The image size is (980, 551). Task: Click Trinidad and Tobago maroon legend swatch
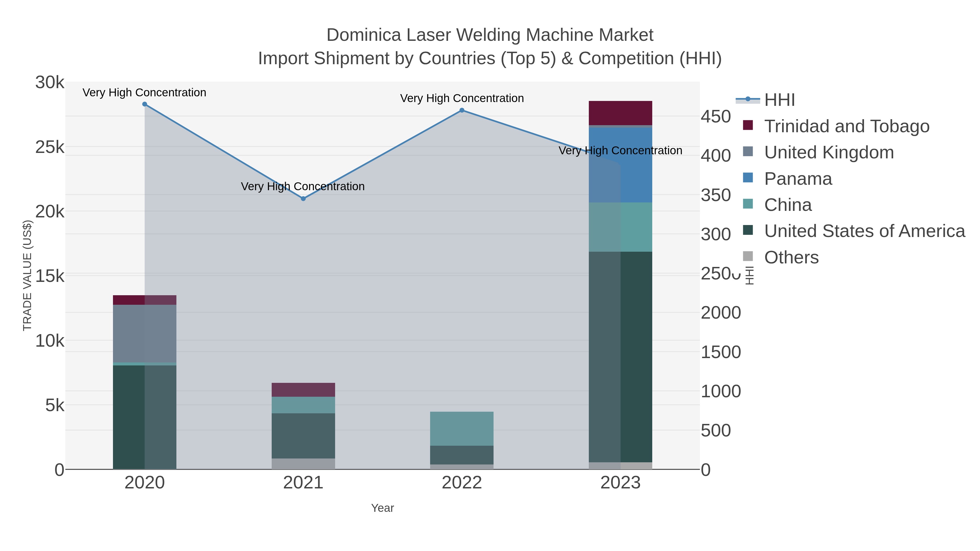click(x=748, y=125)
